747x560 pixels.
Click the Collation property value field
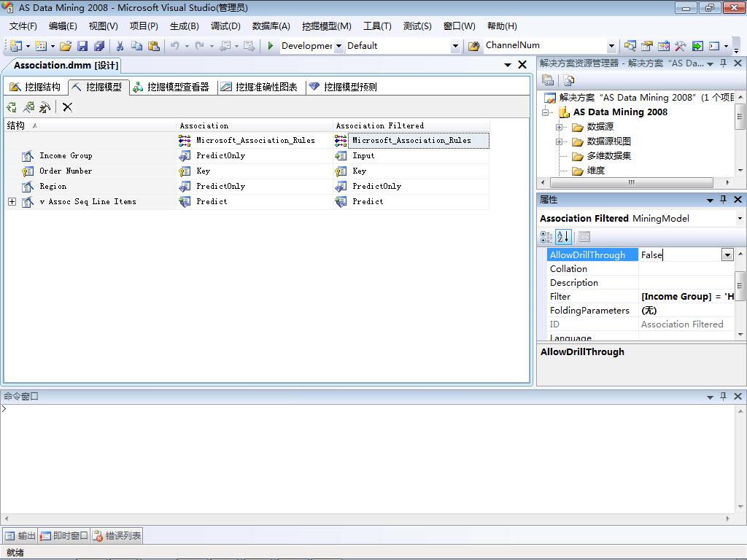(x=686, y=269)
